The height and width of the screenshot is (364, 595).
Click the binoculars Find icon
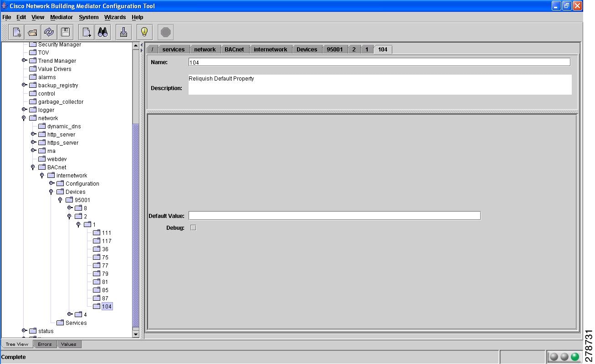click(103, 32)
